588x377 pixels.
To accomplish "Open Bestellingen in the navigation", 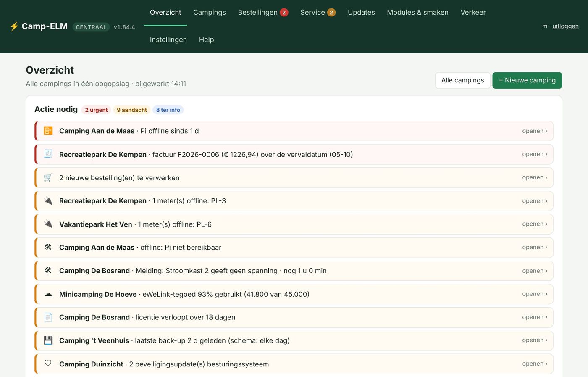I will (263, 13).
